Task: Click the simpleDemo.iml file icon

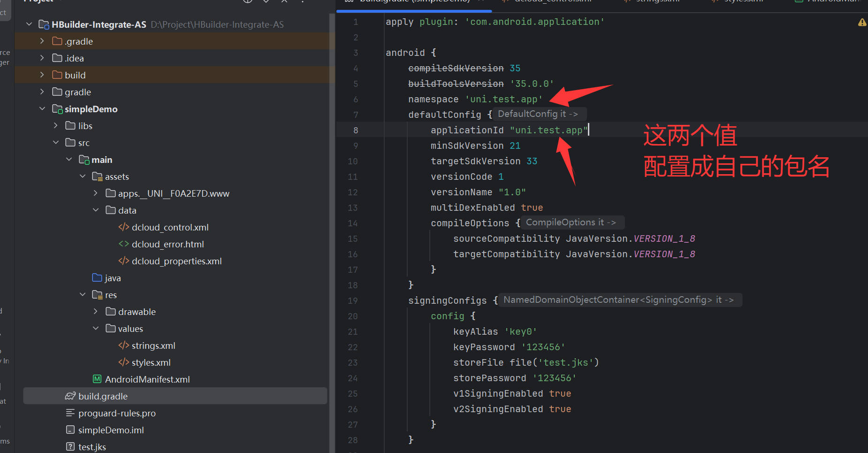Action: tap(70, 430)
